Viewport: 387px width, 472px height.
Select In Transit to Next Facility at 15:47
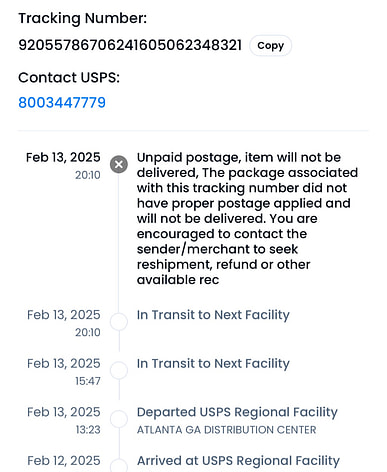213,364
